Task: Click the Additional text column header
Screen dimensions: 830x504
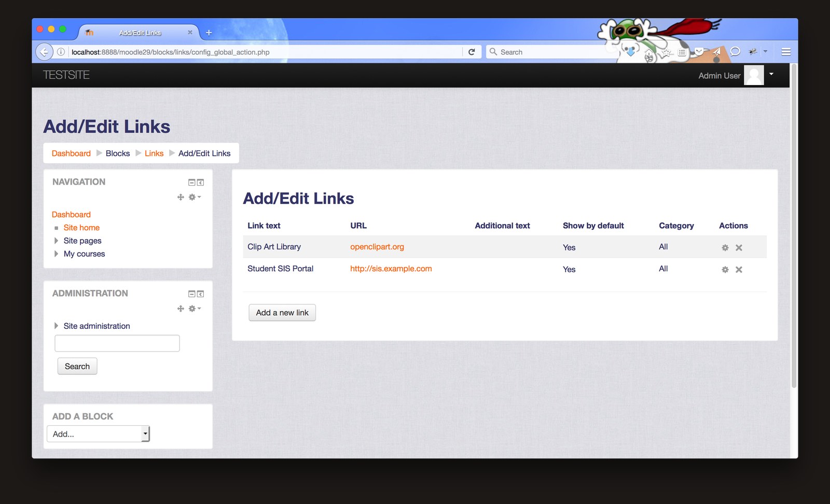Action: (502, 226)
